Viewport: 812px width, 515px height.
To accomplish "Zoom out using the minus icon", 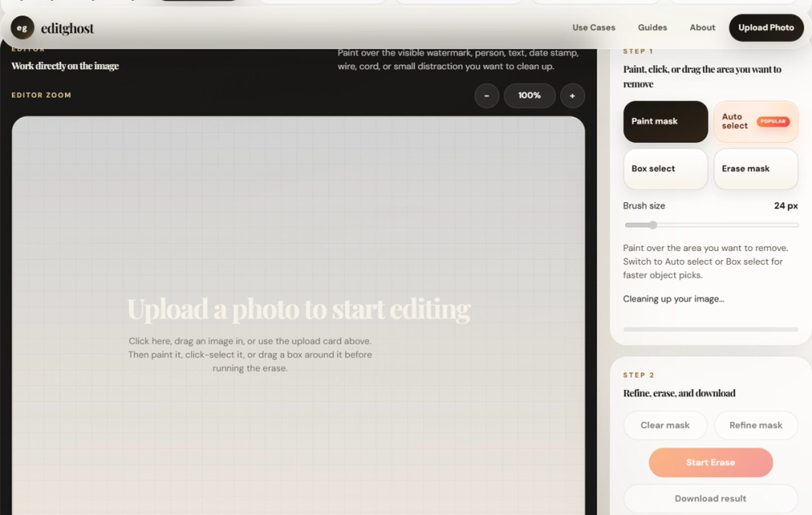I will 486,96.
